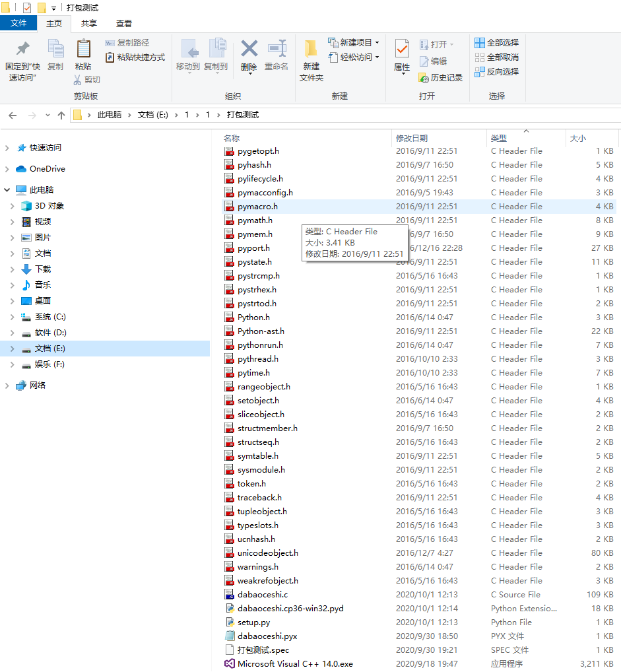Go up one folder with the up arrow
Image resolution: width=621 pixels, height=672 pixels.
coord(61,116)
